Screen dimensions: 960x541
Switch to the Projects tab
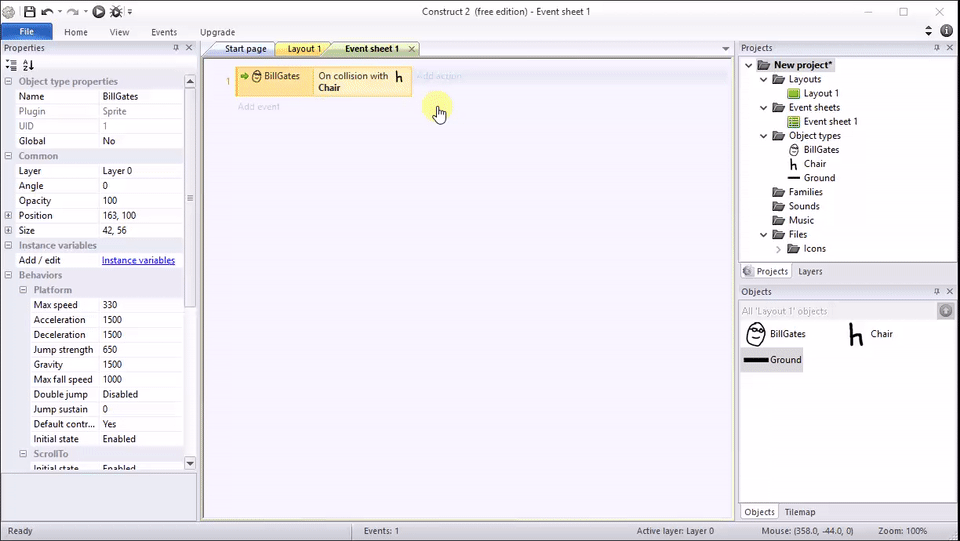766,271
